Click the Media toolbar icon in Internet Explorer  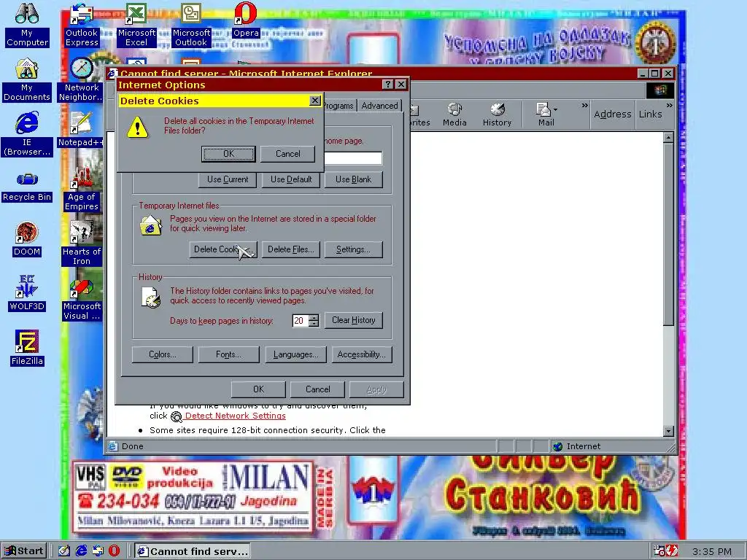pos(454,114)
